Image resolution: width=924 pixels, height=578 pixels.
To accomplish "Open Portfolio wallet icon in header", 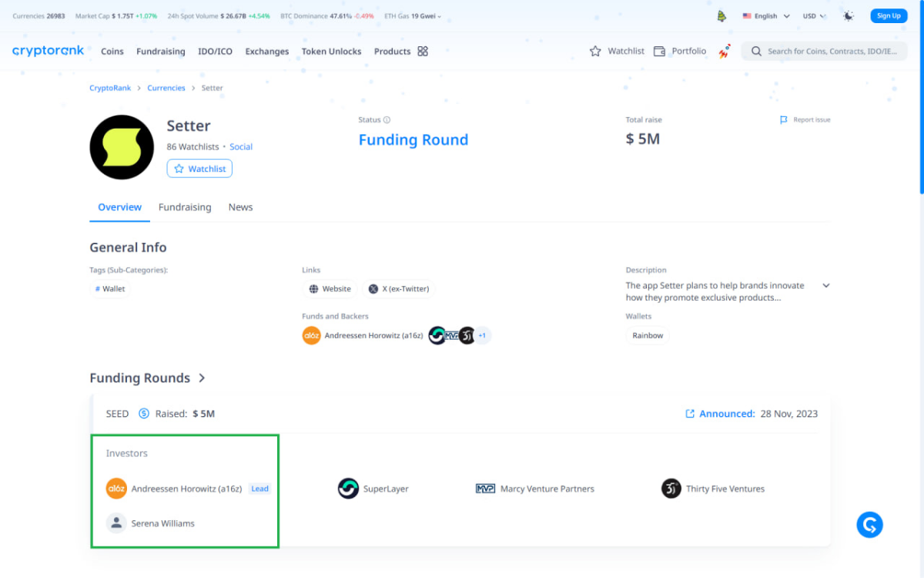I will (659, 52).
